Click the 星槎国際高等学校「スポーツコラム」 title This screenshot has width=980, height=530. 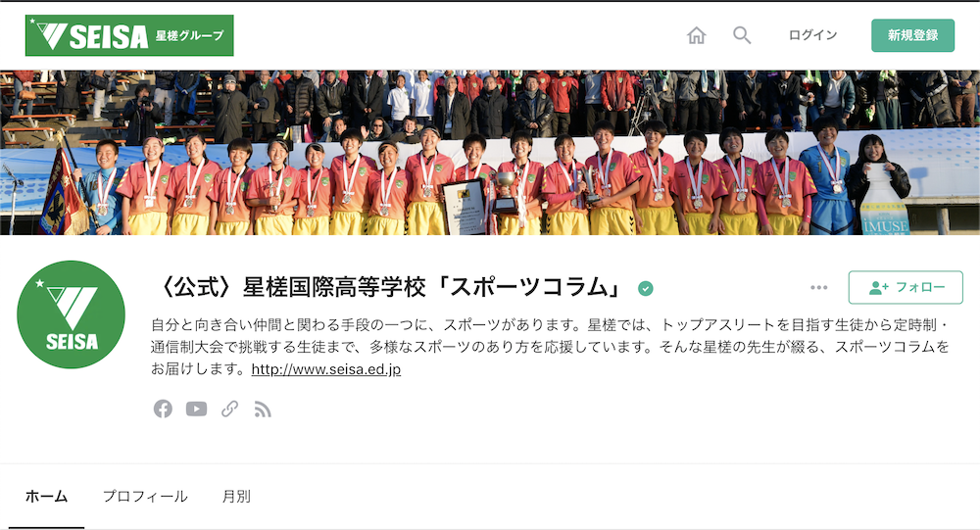(x=390, y=287)
